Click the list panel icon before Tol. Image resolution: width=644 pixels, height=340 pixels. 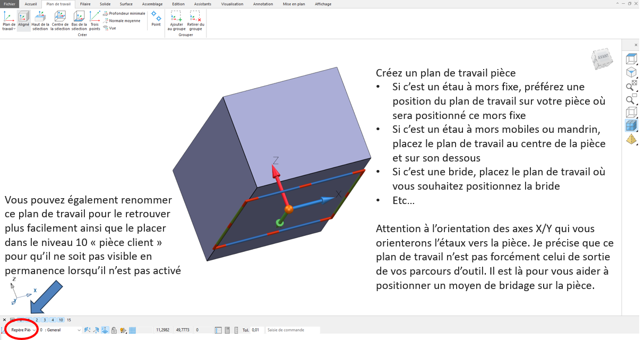click(x=218, y=330)
